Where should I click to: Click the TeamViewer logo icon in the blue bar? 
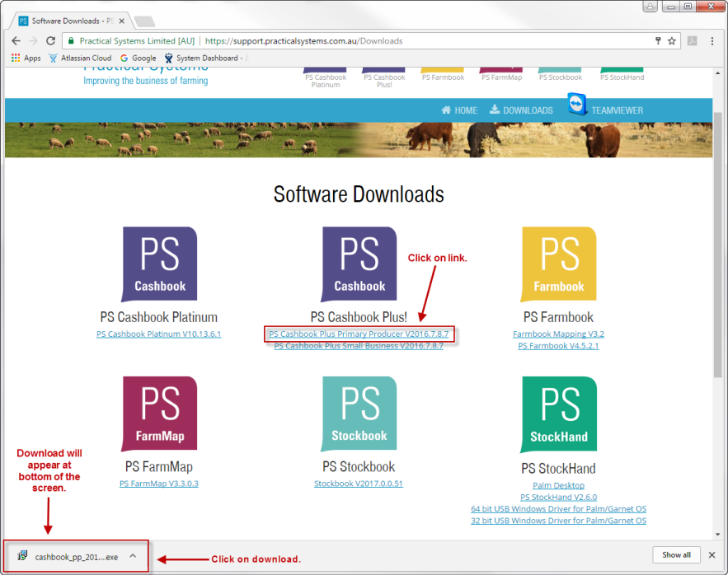576,104
